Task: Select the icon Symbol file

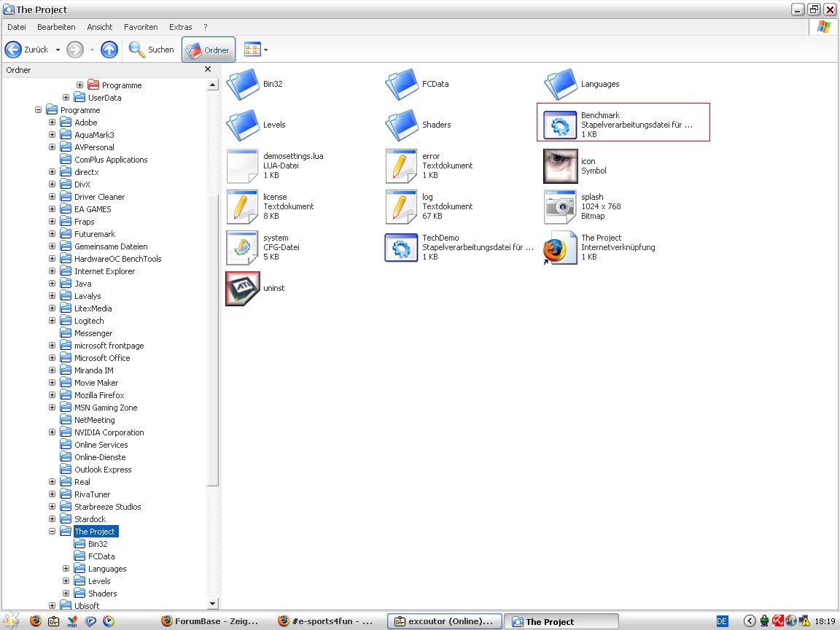Action: 560,166
